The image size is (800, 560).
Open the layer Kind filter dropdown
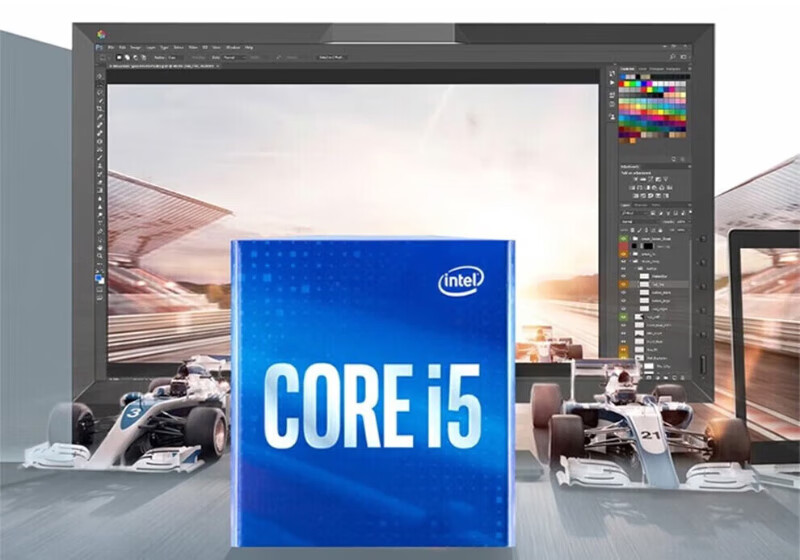[637, 213]
